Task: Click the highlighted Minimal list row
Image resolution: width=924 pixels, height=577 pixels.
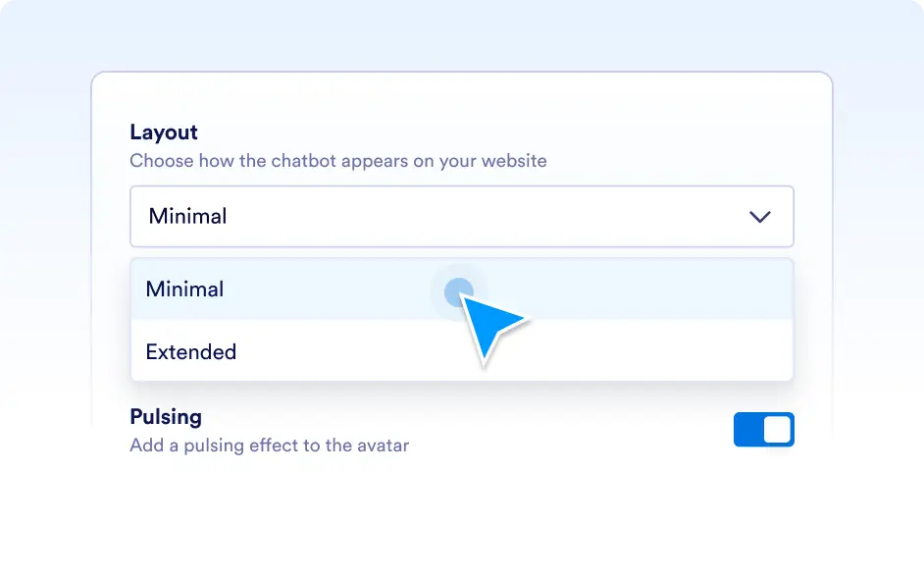Action: pos(462,288)
